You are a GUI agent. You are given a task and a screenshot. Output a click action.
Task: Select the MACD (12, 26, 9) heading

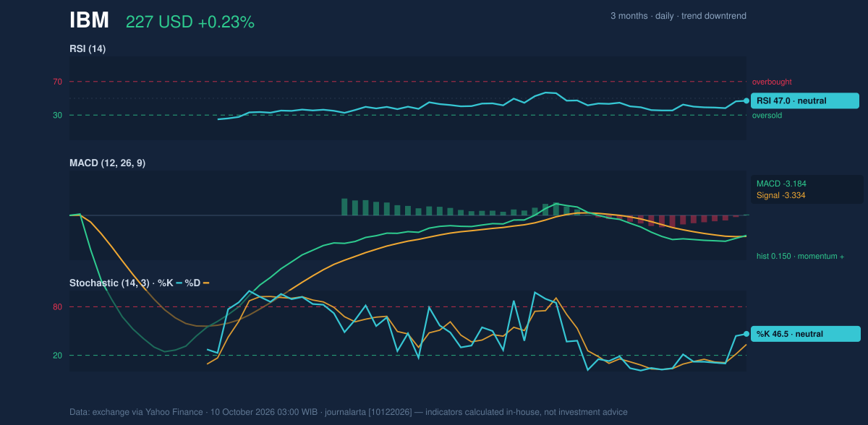tap(107, 163)
